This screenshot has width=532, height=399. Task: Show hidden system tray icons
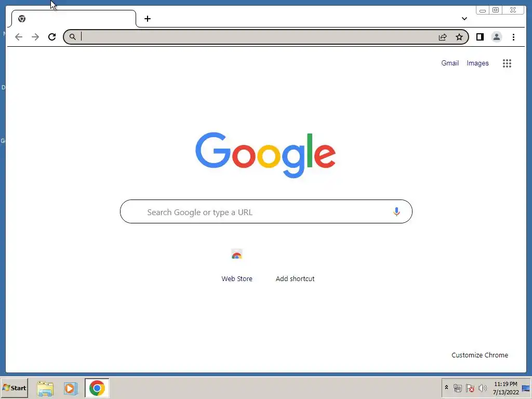coord(446,388)
